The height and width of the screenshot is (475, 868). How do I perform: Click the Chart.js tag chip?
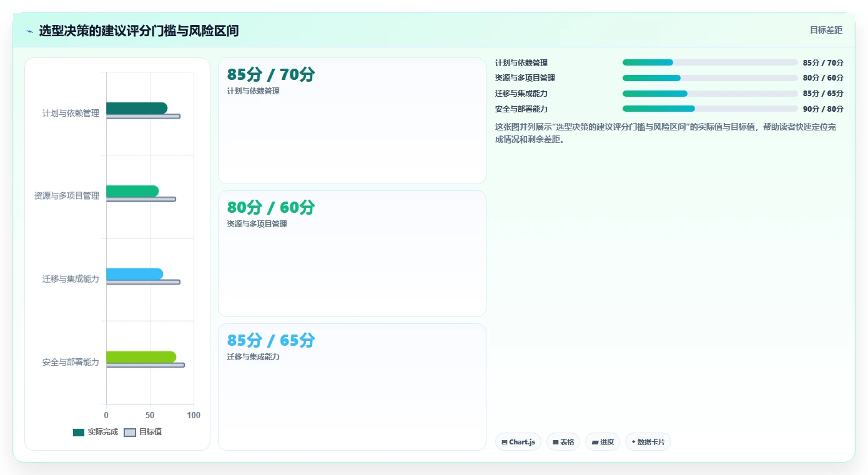coord(518,442)
